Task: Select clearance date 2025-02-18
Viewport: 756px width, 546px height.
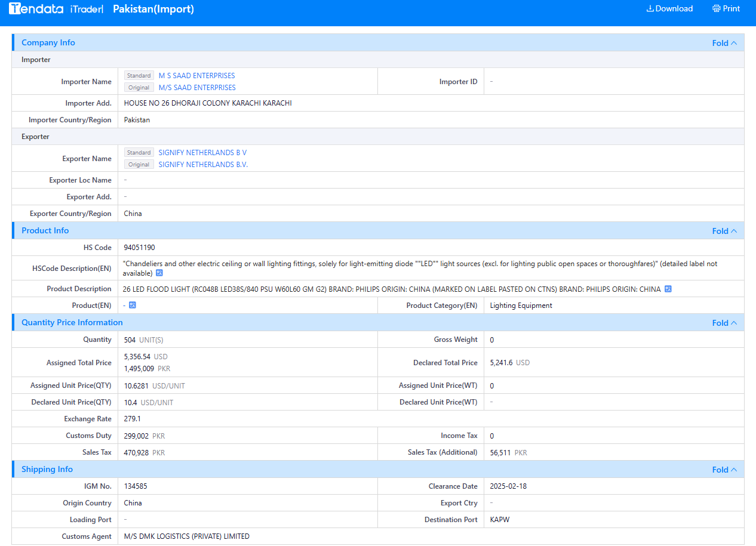Action: 508,486
